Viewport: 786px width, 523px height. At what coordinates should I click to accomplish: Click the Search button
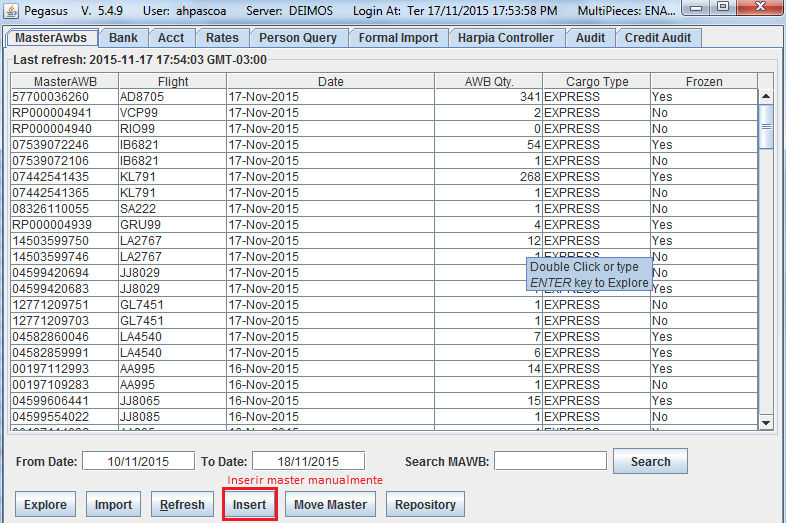coord(650,461)
